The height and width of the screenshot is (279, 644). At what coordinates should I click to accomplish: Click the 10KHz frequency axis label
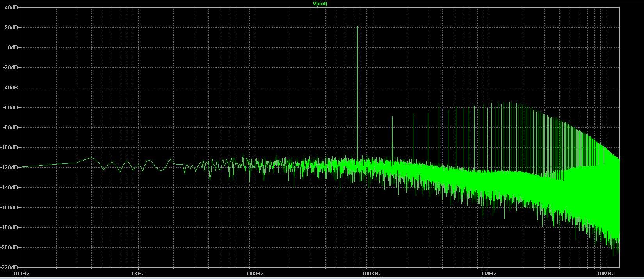[254, 274]
